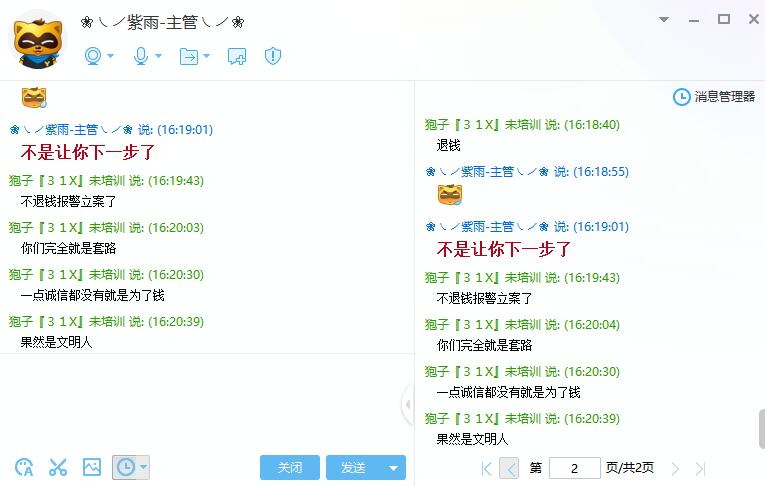
Task: Click the raccoon emoji at top of chat pane
Action: (x=34, y=98)
